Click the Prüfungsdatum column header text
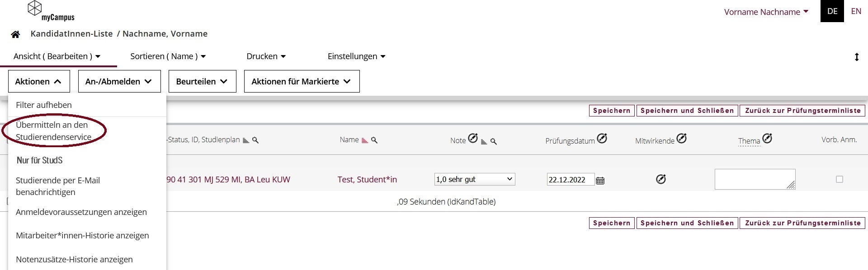The image size is (868, 270). click(x=570, y=141)
